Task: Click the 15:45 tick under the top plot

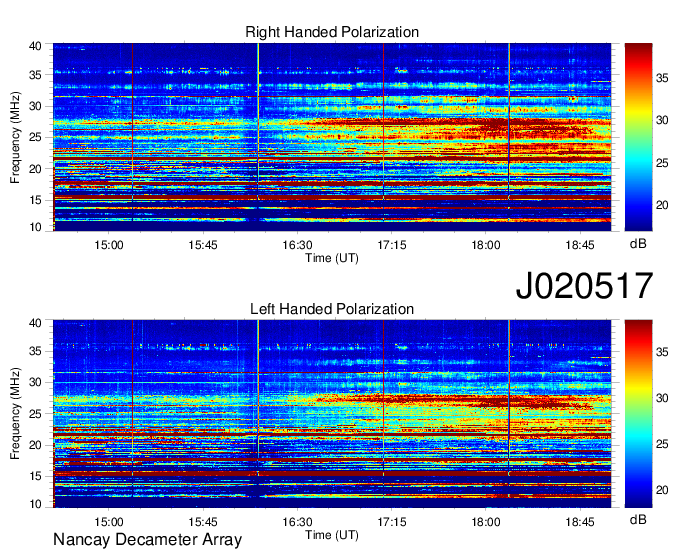Action: (203, 245)
